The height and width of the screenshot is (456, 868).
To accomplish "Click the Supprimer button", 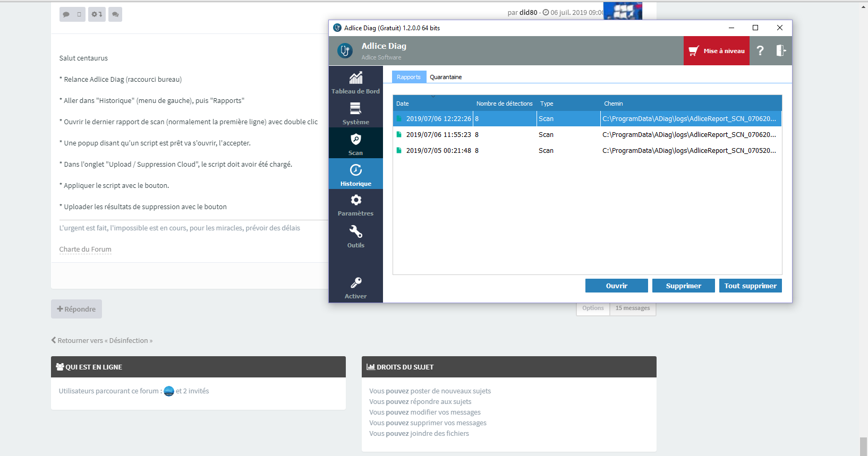I will pyautogui.click(x=683, y=286).
